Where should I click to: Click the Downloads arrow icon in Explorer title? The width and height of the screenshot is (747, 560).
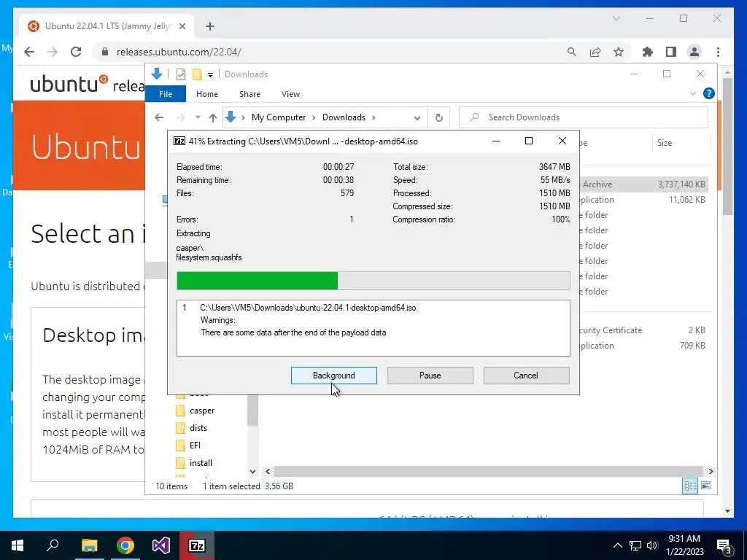coord(157,74)
